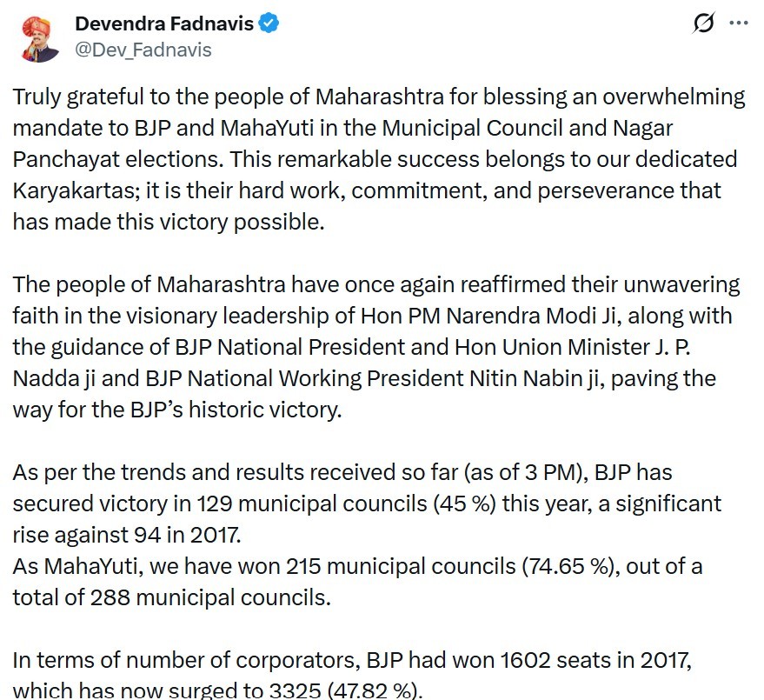Click the Devendra Fadnavis display name
Screen dimensions: 764x700
[x=165, y=23]
